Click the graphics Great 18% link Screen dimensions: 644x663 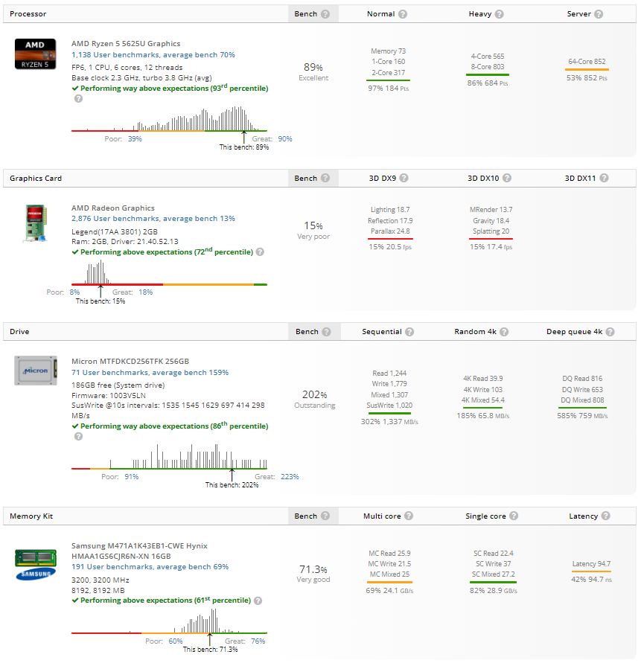[146, 292]
